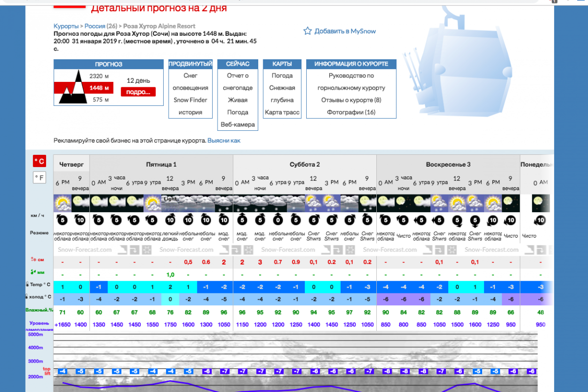Image resolution: width=588 pixels, height=392 pixels.
Task: Click the Thursday 9 вечера wind icon
Action: [x=80, y=220]
